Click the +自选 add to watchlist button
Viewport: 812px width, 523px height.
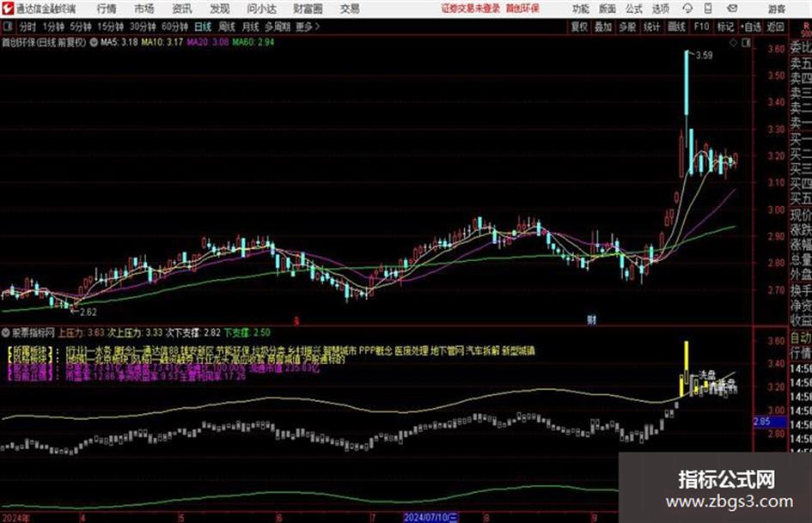(x=750, y=27)
